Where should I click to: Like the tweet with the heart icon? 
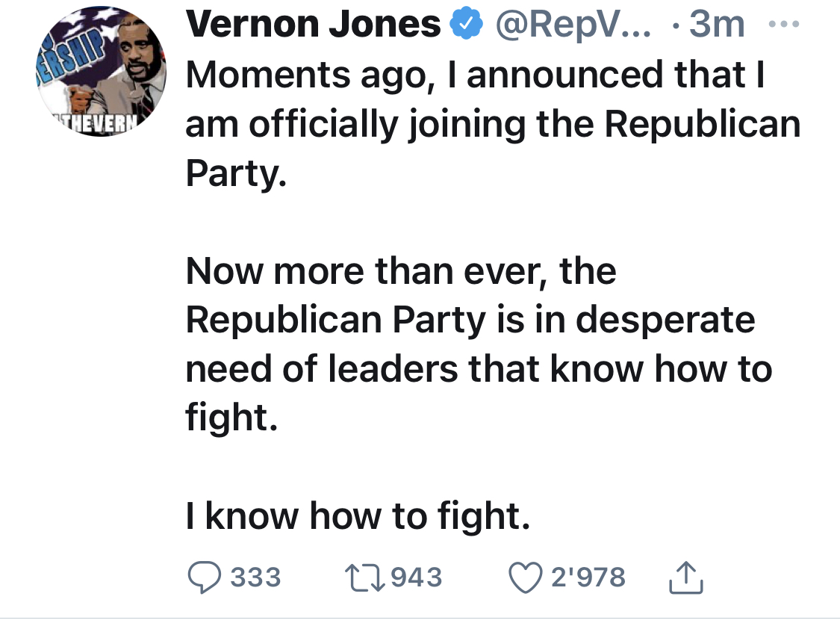(525, 577)
